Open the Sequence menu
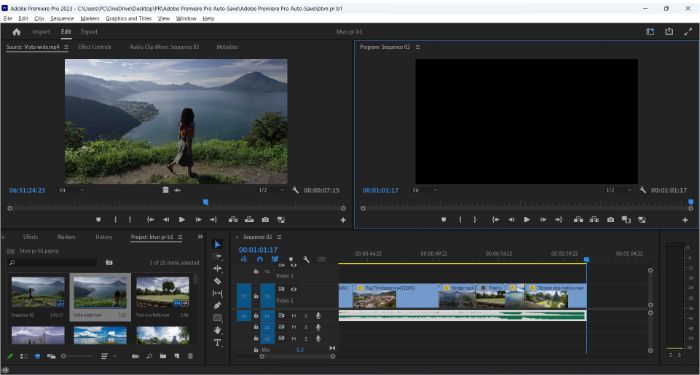 [x=62, y=18]
